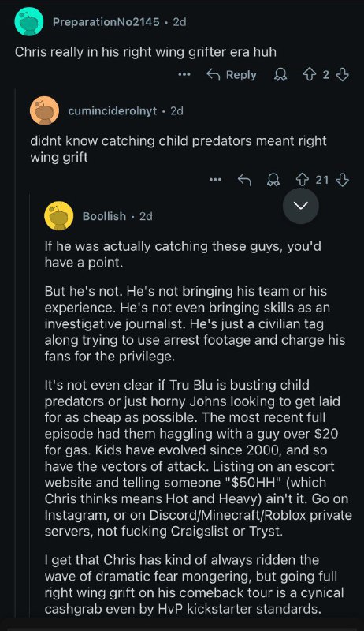Viewport: 364px width, 631px height.
Task: Upvote PreparationNo2145's comment
Action: pyautogui.click(x=310, y=75)
